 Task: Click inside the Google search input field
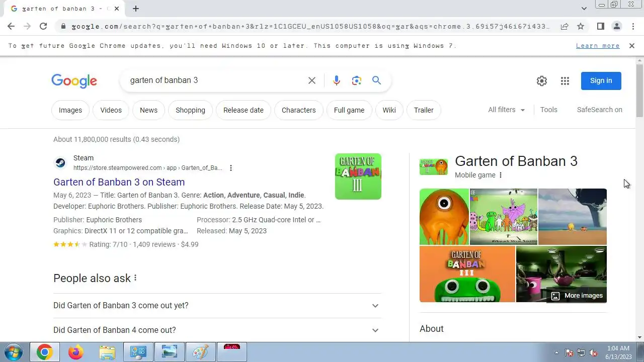(214, 80)
